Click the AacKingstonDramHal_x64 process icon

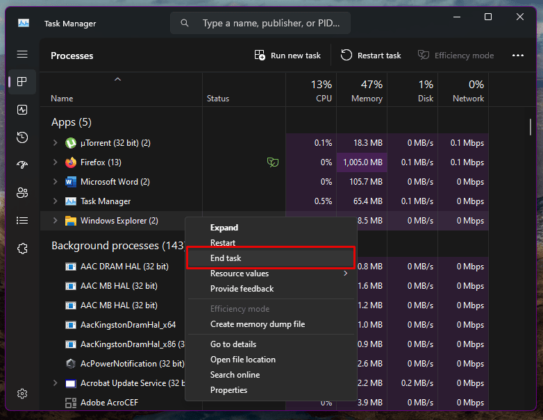[x=71, y=325]
